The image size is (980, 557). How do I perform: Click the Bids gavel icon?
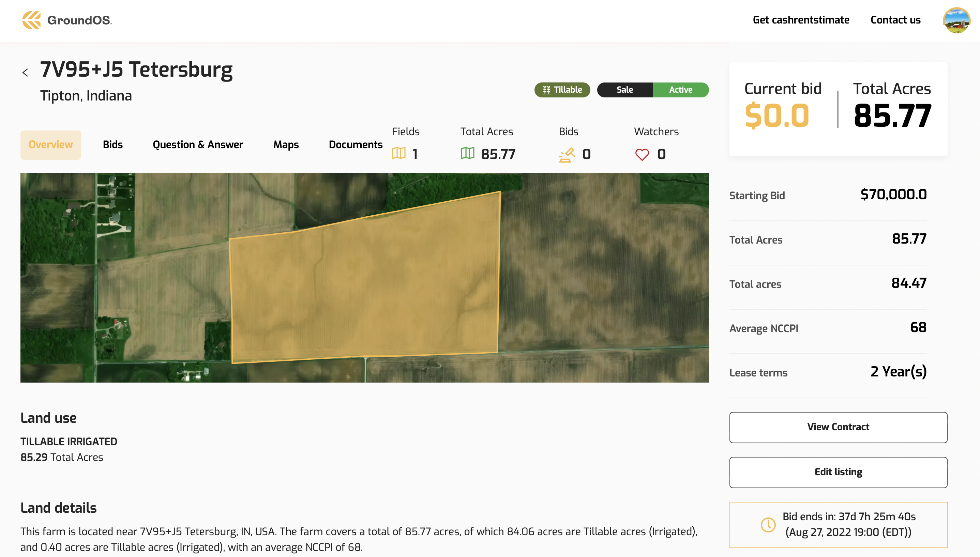click(567, 155)
